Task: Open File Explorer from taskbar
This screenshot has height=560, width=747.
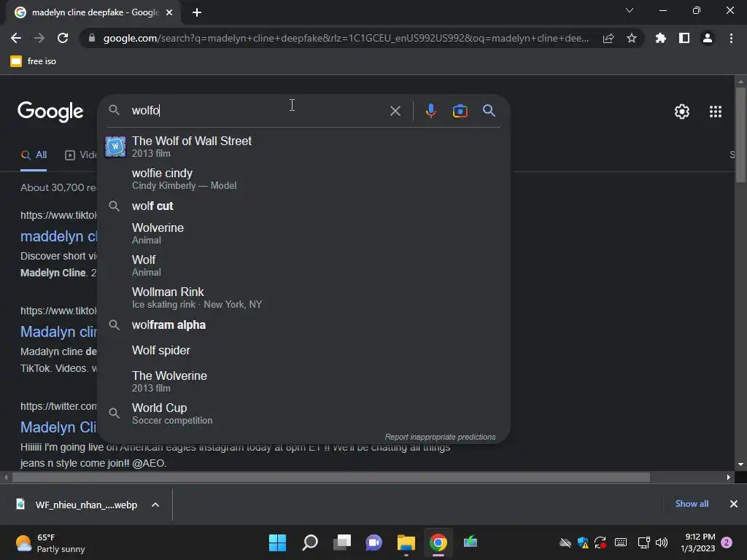Action: [x=406, y=542]
